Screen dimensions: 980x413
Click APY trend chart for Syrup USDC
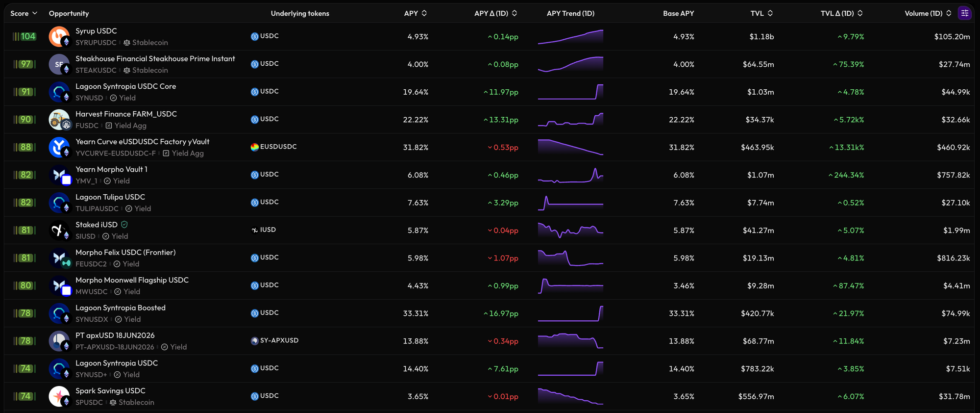(570, 37)
